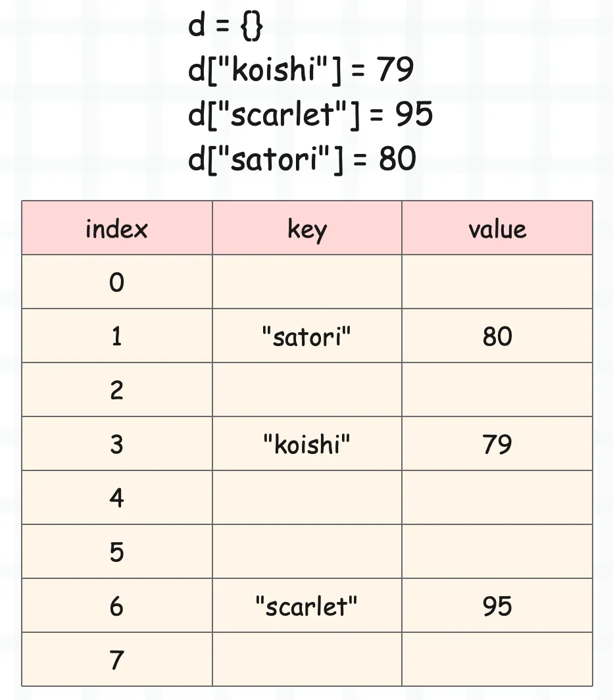This screenshot has height=700, width=613.
Task: Click the code line d = {}
Action: pos(226,26)
